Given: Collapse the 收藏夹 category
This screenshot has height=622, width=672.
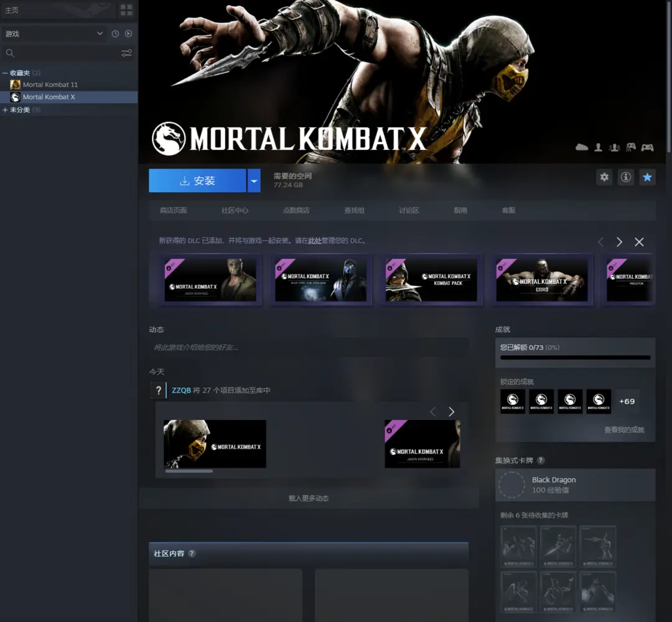Looking at the screenshot, I should tap(5, 73).
